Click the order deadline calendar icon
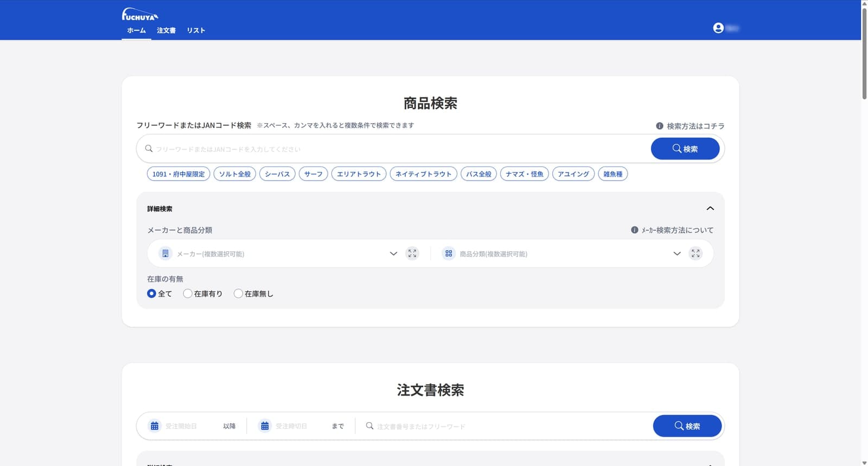Viewport: 868px width, 466px height. [x=265, y=426]
